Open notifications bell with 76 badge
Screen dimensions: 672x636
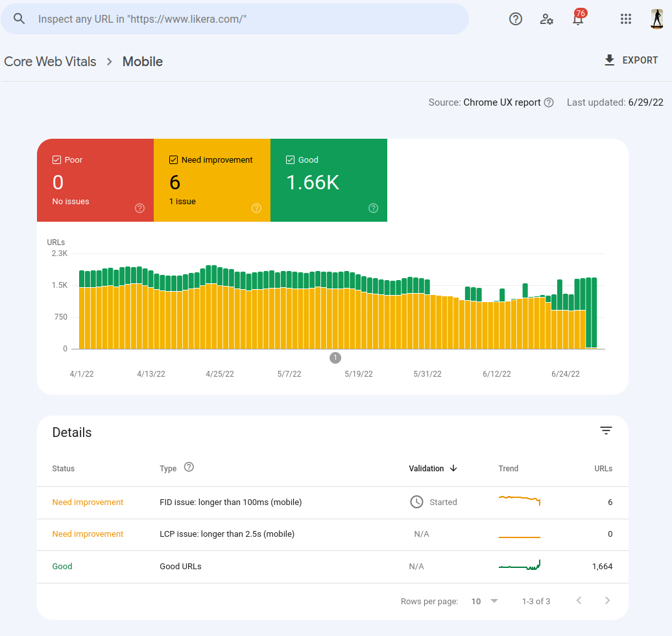(x=578, y=19)
